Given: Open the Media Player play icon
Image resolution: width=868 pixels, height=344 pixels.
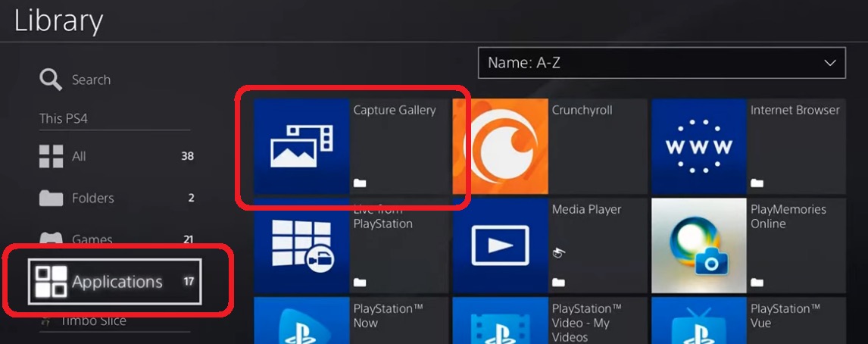Looking at the screenshot, I should pos(501,245).
